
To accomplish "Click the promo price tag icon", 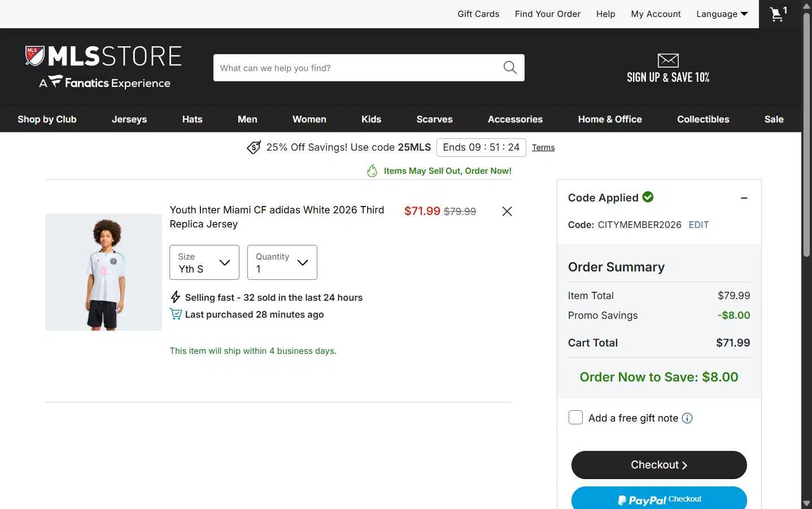I will click(x=254, y=147).
